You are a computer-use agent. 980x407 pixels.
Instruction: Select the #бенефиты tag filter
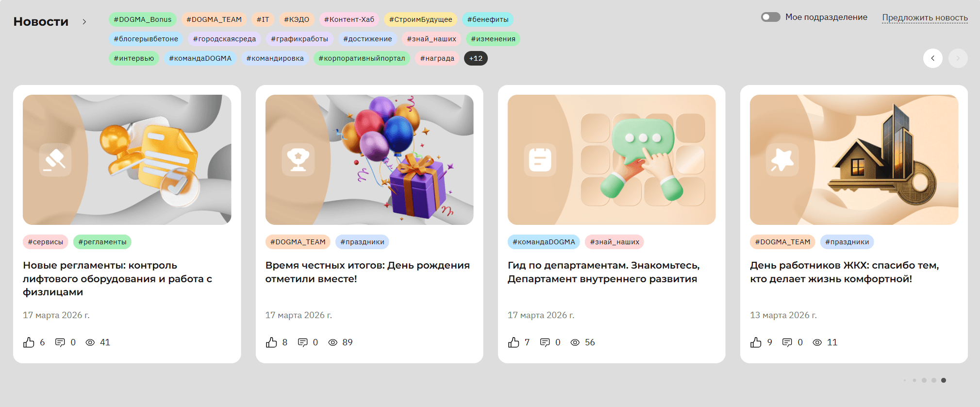pos(488,19)
